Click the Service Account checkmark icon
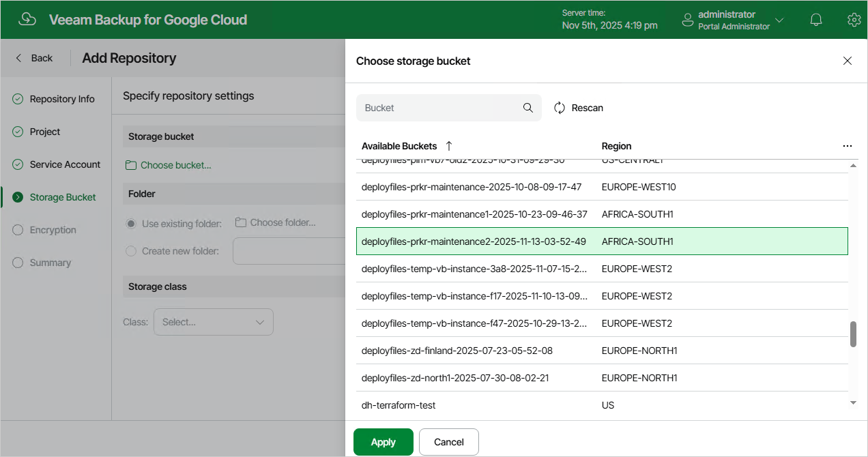 pos(18,164)
